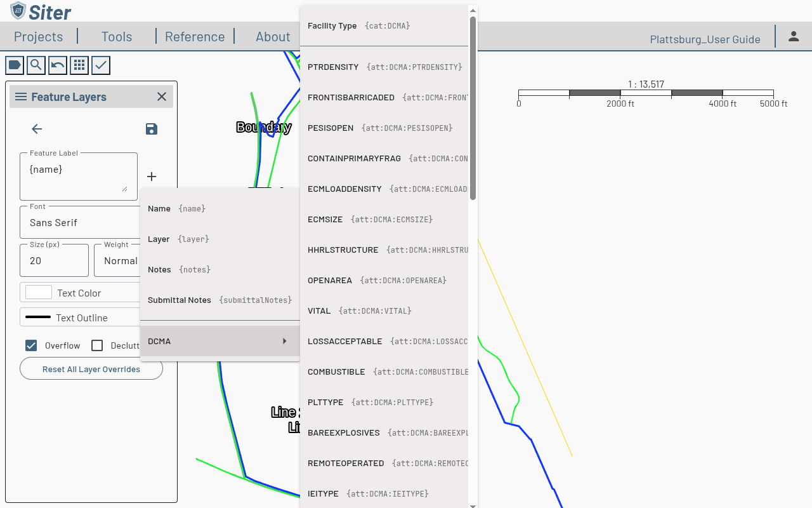Select Facility Type {cat:DCMA} entry
Image resolution: width=812 pixels, height=508 pixels.
(x=384, y=26)
